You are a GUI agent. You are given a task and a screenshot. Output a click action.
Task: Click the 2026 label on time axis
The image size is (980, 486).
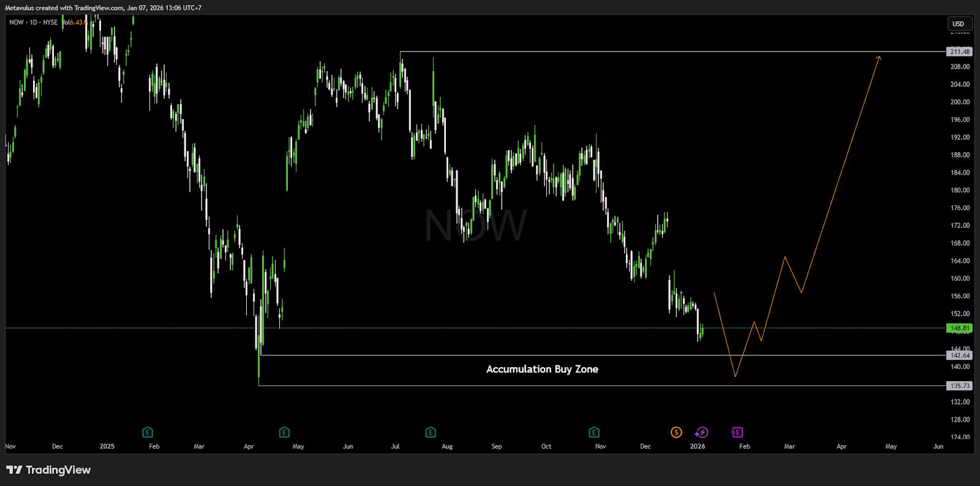(x=697, y=447)
